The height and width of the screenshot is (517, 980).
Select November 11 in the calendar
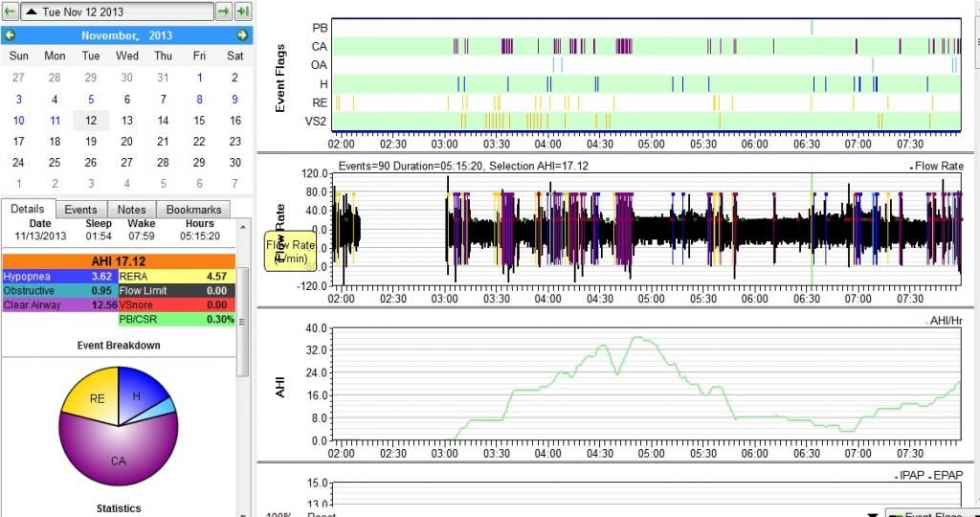pos(55,121)
